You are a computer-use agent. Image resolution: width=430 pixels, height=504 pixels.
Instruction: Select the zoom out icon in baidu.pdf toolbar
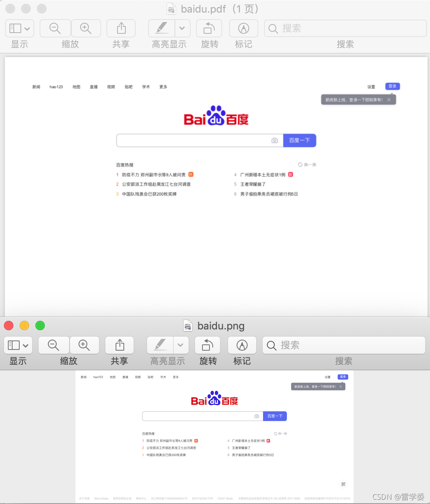point(55,28)
